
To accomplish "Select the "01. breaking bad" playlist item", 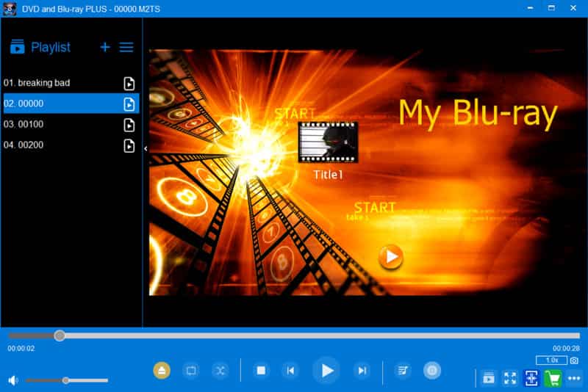I will point(44,83).
